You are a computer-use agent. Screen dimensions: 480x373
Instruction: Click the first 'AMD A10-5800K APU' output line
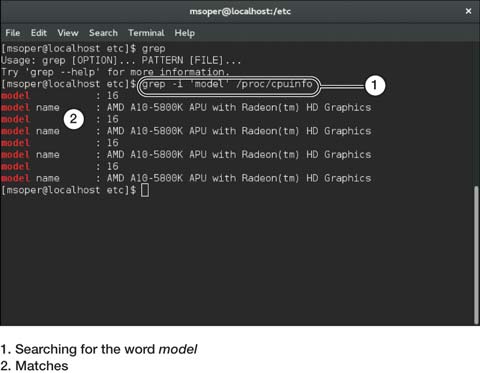pyautogui.click(x=186, y=108)
